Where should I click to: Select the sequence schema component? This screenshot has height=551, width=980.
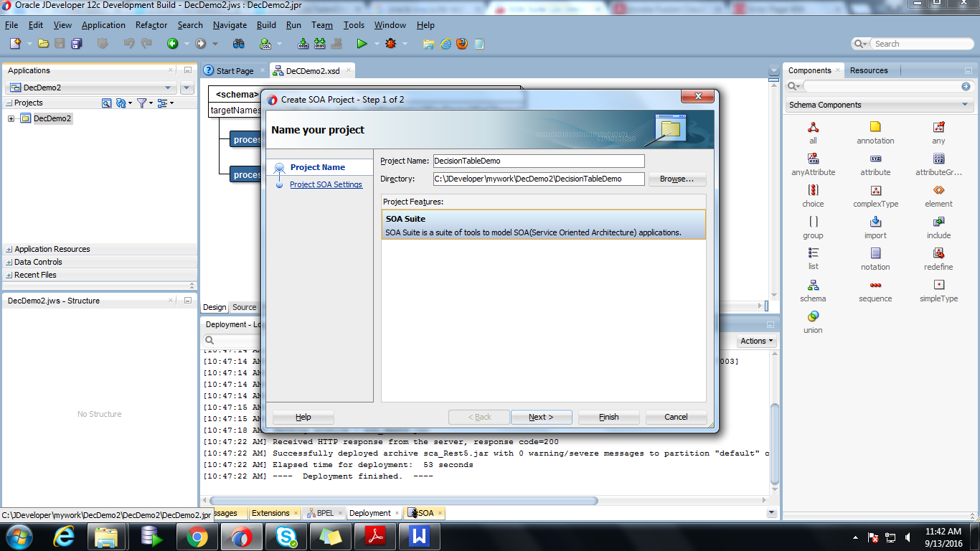tap(875, 291)
